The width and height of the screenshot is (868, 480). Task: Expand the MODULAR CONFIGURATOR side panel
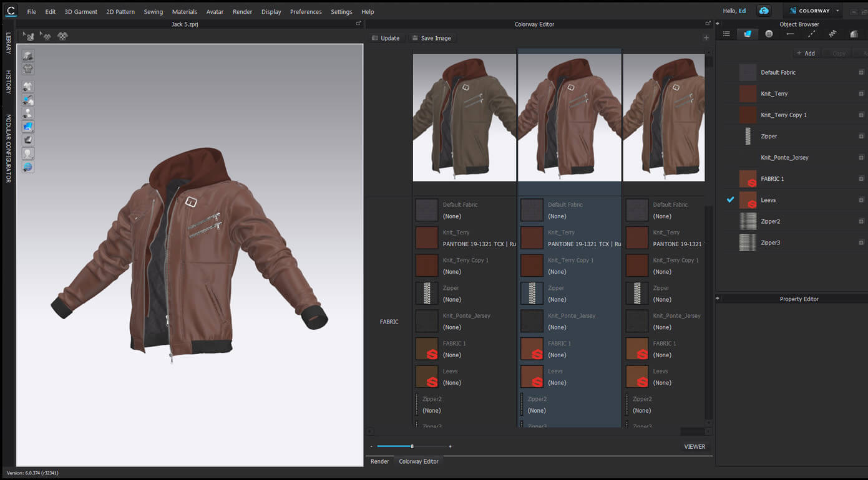pyautogui.click(x=9, y=148)
